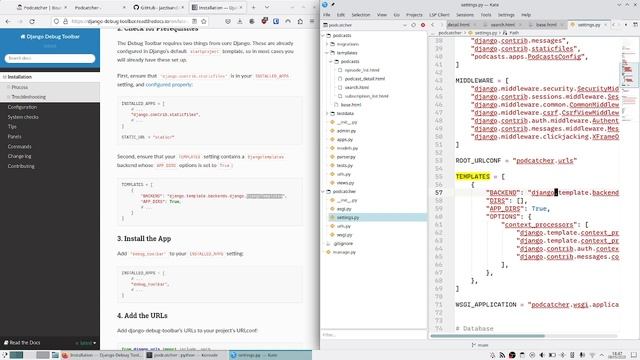Open the Change log docs page
640x360 pixels.
[19, 156]
